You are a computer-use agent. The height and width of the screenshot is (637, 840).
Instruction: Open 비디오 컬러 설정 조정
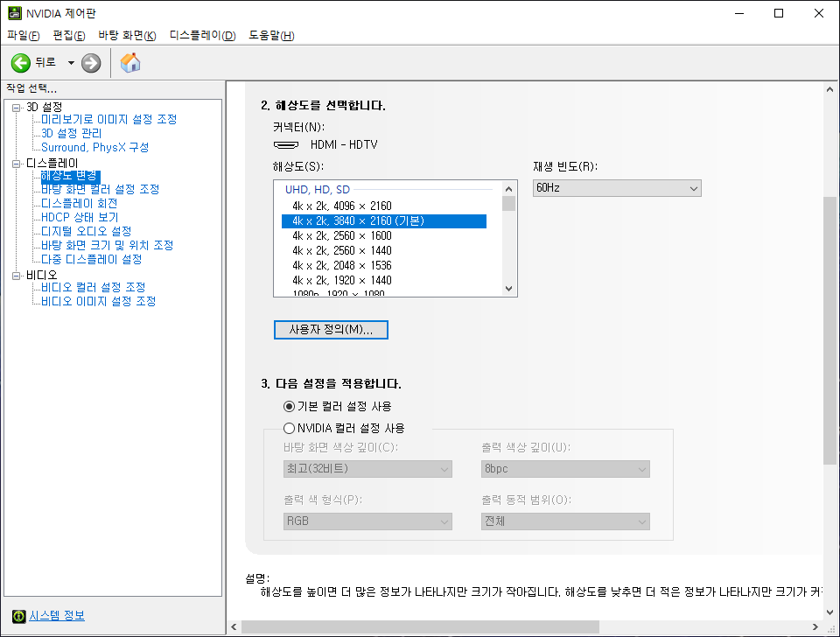tap(94, 287)
